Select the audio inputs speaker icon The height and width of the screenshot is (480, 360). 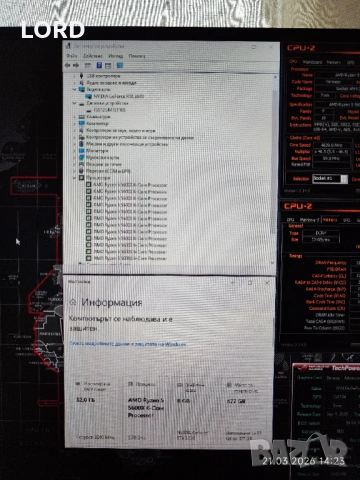click(x=81, y=83)
